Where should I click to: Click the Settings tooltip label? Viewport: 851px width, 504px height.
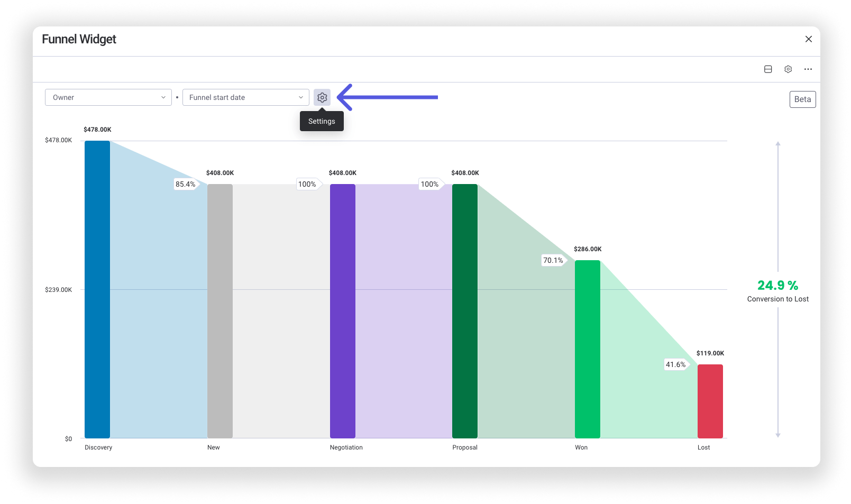coord(322,121)
